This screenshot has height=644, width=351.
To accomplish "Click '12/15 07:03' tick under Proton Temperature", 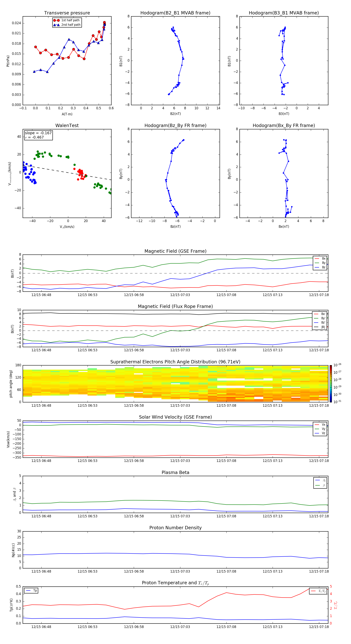I will [x=180, y=627].
